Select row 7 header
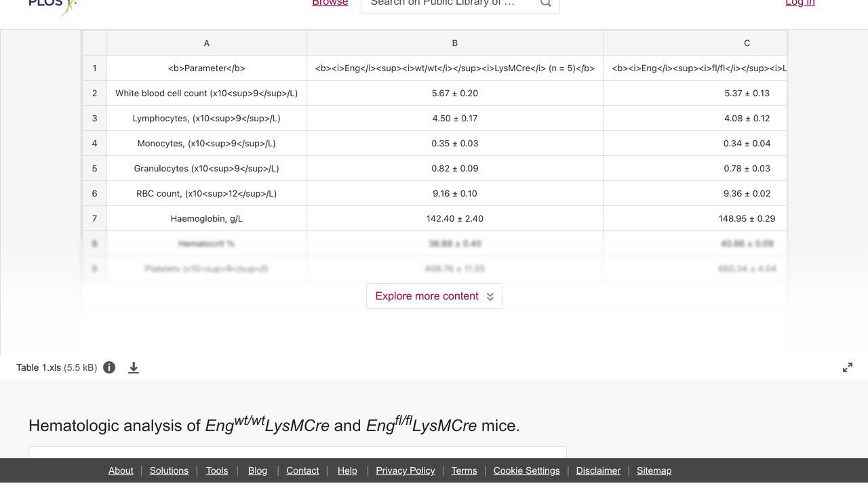The height and width of the screenshot is (488, 868). coord(94,218)
